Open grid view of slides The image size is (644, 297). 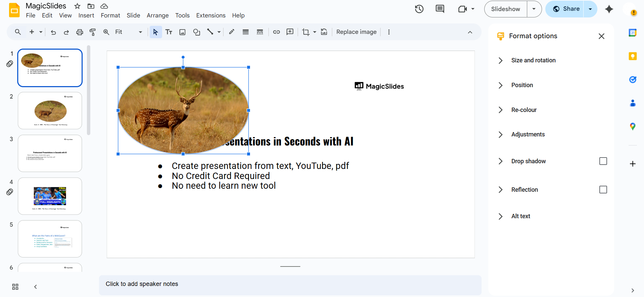[15, 287]
